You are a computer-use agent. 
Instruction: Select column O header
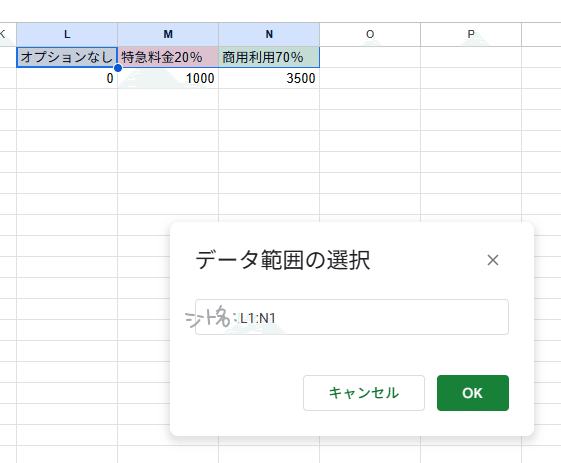[370, 34]
